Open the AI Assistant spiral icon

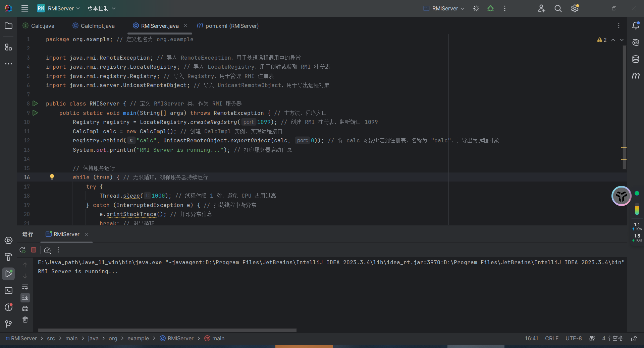[x=636, y=42]
